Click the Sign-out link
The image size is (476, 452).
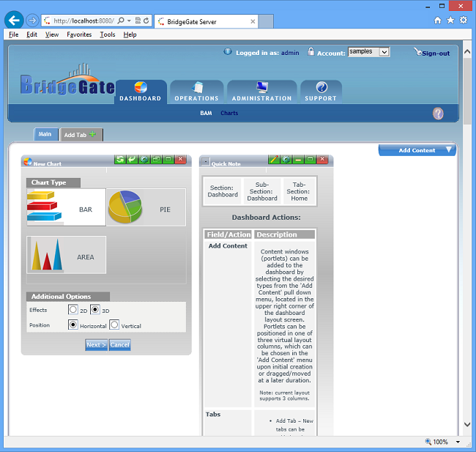(x=435, y=53)
